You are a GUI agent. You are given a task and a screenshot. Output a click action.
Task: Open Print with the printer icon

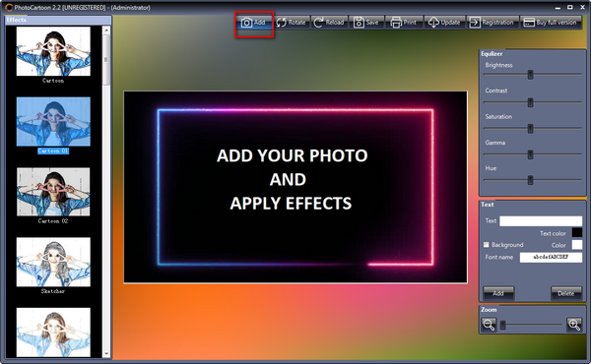pyautogui.click(x=396, y=23)
